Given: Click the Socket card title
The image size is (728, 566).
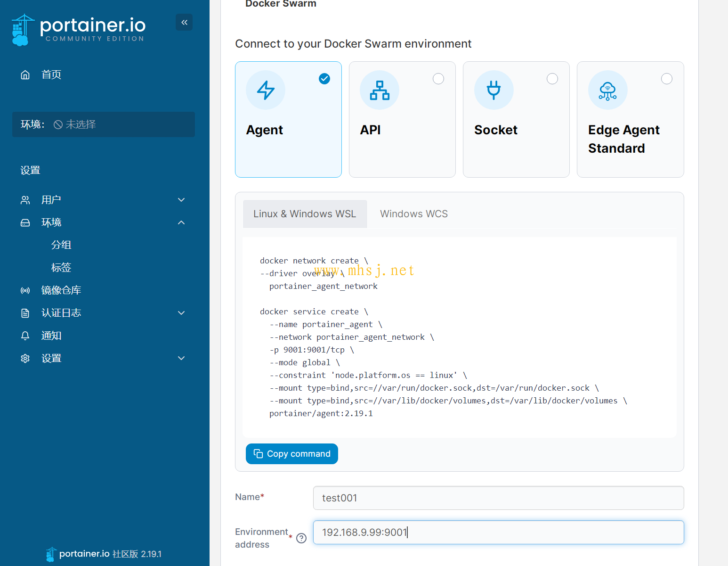Looking at the screenshot, I should (x=496, y=130).
